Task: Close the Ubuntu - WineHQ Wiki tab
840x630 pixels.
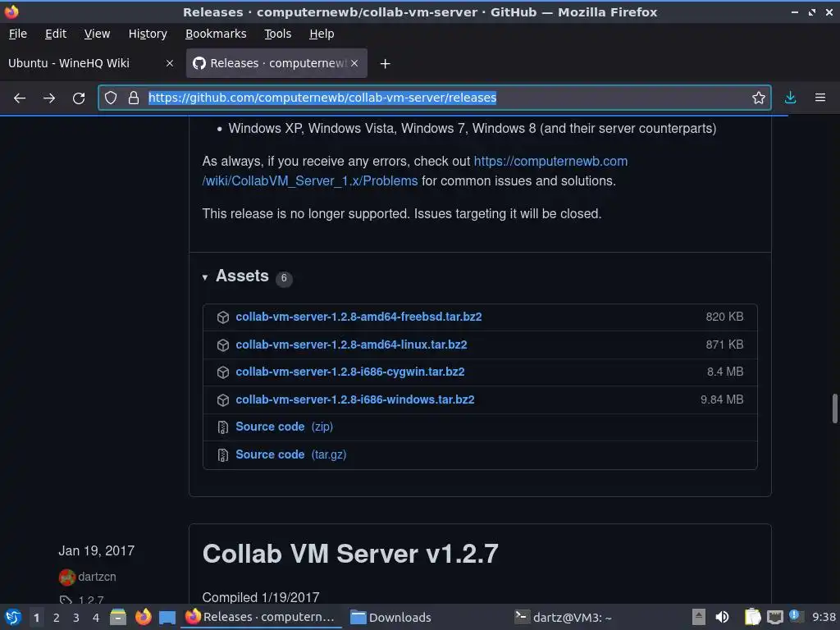Action: point(170,63)
